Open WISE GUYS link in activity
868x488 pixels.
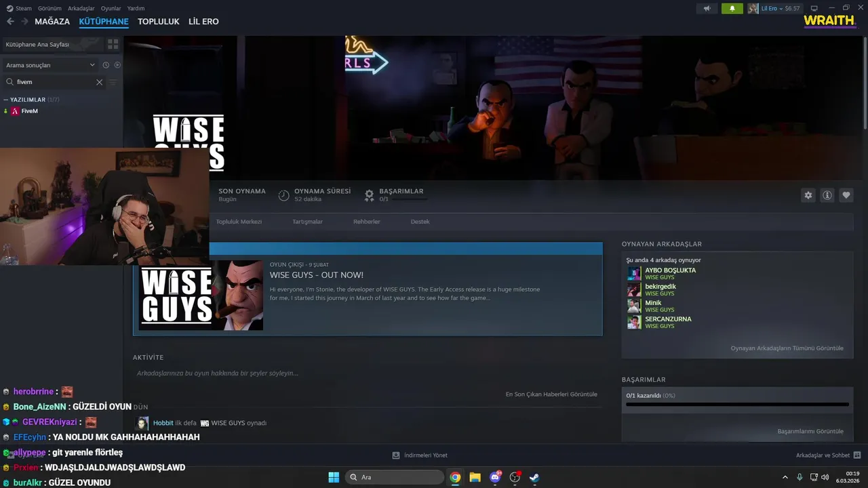pyautogui.click(x=228, y=423)
